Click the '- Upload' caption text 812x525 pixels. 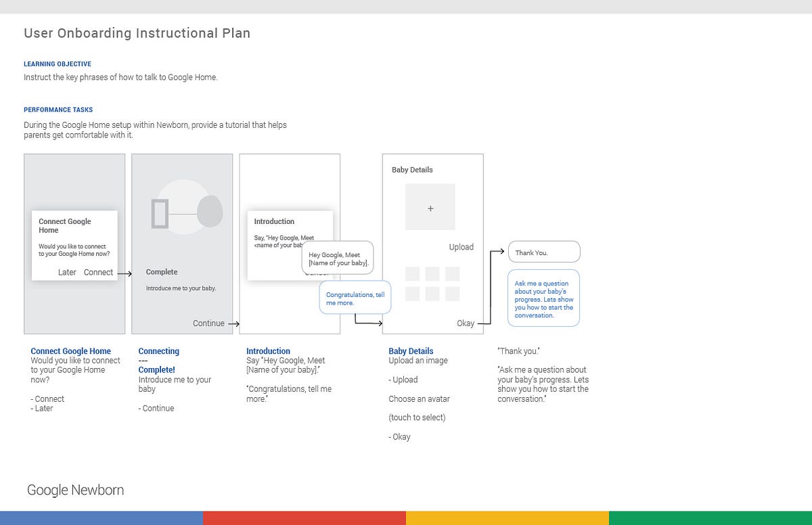pos(403,380)
